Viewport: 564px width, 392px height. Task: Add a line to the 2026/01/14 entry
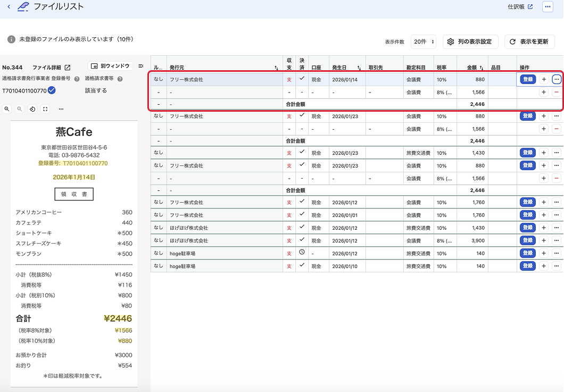click(x=544, y=79)
